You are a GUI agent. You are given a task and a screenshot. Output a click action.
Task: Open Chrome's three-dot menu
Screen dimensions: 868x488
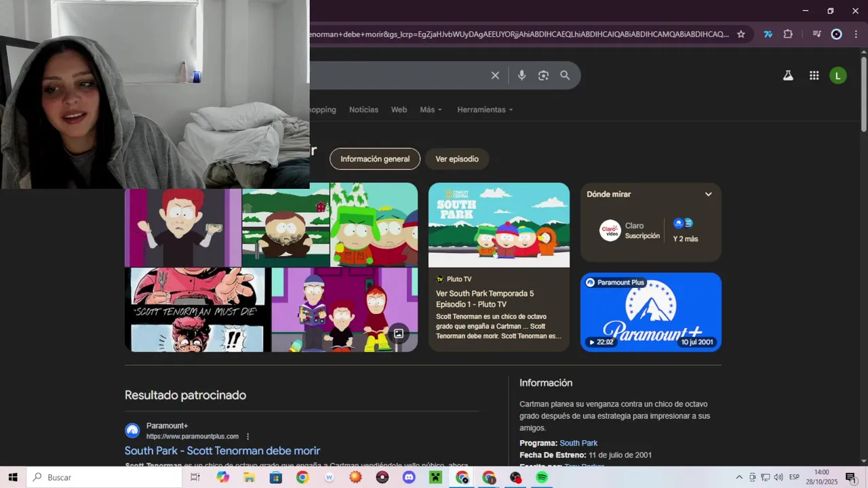855,34
